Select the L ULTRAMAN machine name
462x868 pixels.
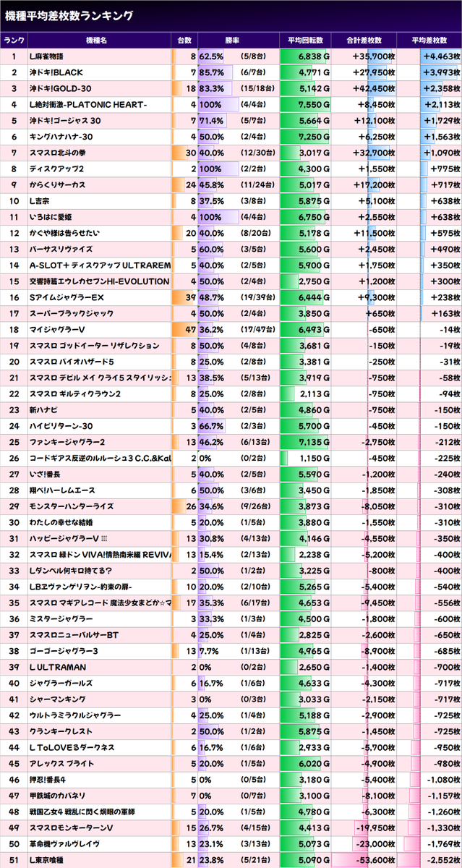[x=58, y=667]
